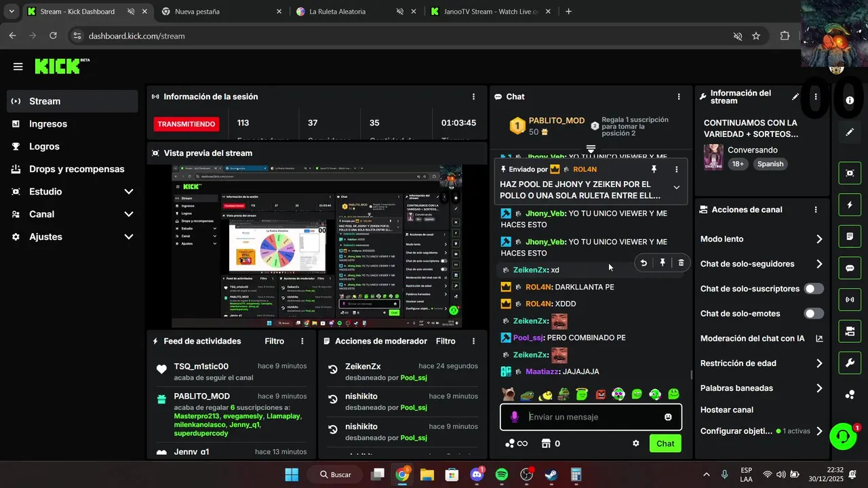This screenshot has height=488, width=868.
Task: Open the hamburger menu next to KICK logo
Action: [18, 66]
